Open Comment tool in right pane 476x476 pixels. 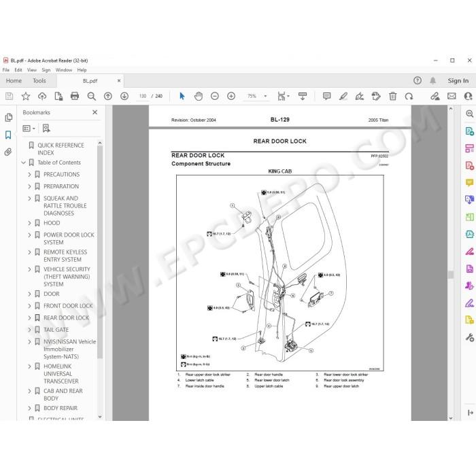(x=469, y=183)
